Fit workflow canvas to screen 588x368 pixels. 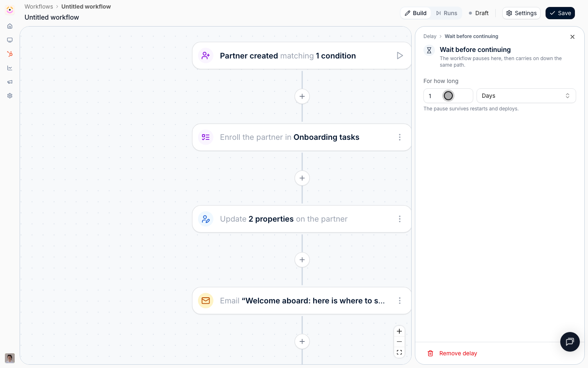(399, 352)
